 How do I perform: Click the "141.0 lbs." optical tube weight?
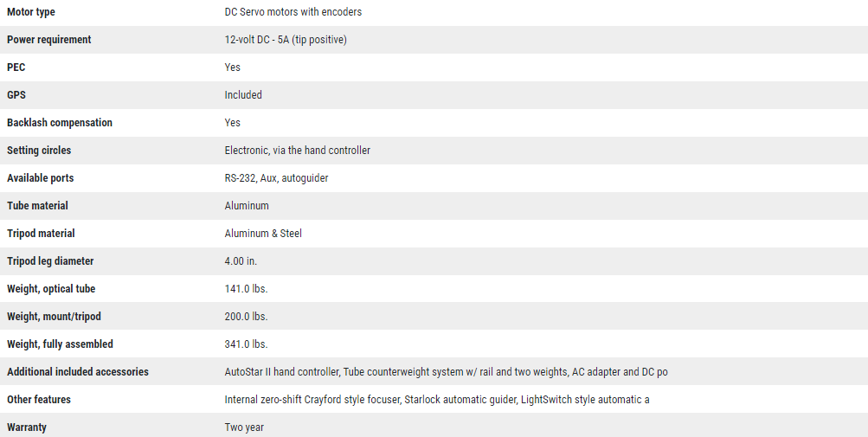click(246, 289)
